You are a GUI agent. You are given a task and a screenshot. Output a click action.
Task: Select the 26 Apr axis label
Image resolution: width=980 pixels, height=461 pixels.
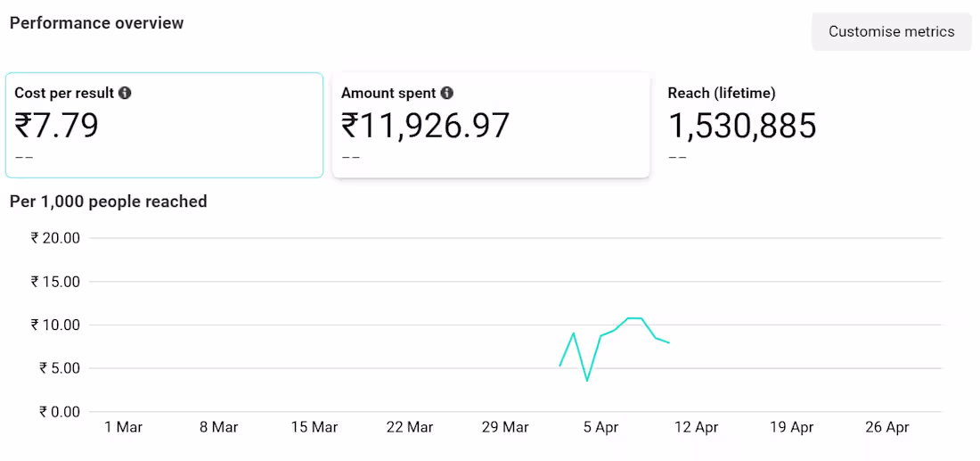(886, 428)
